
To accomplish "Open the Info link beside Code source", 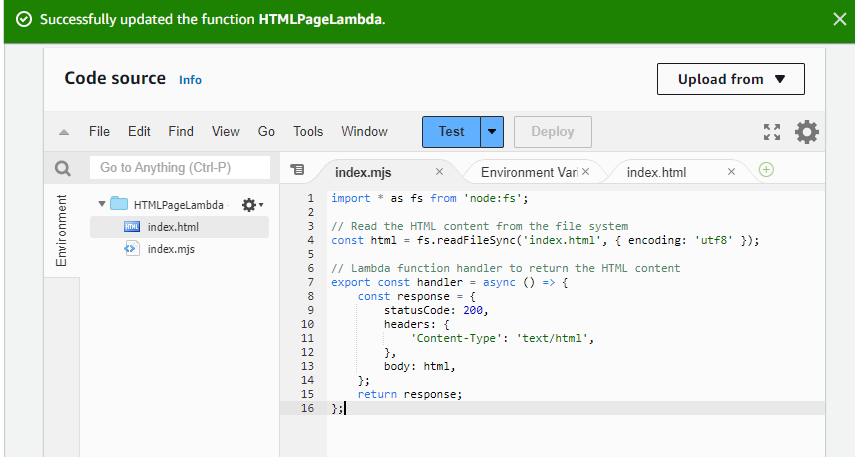I will click(x=190, y=80).
